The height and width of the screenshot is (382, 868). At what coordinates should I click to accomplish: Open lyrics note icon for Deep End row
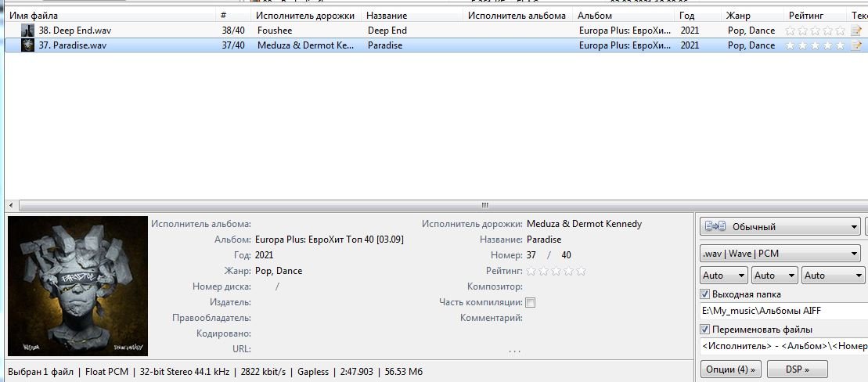[857, 31]
